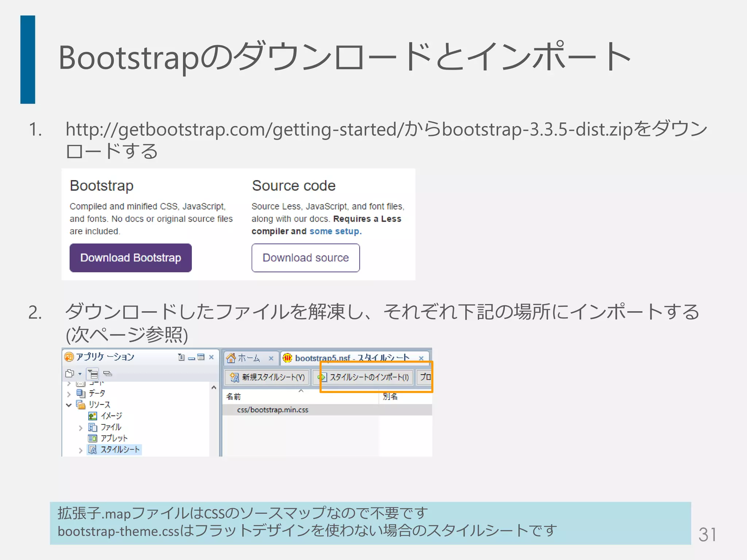The image size is (747, 560).
Task: Select the リソース folder in navigator
Action: point(99,405)
